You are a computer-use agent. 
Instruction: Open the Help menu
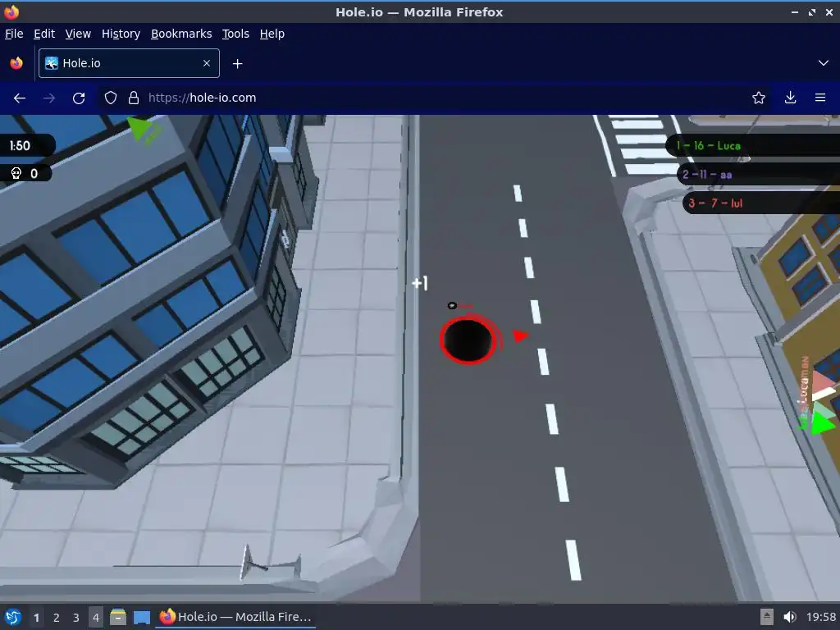[272, 34]
